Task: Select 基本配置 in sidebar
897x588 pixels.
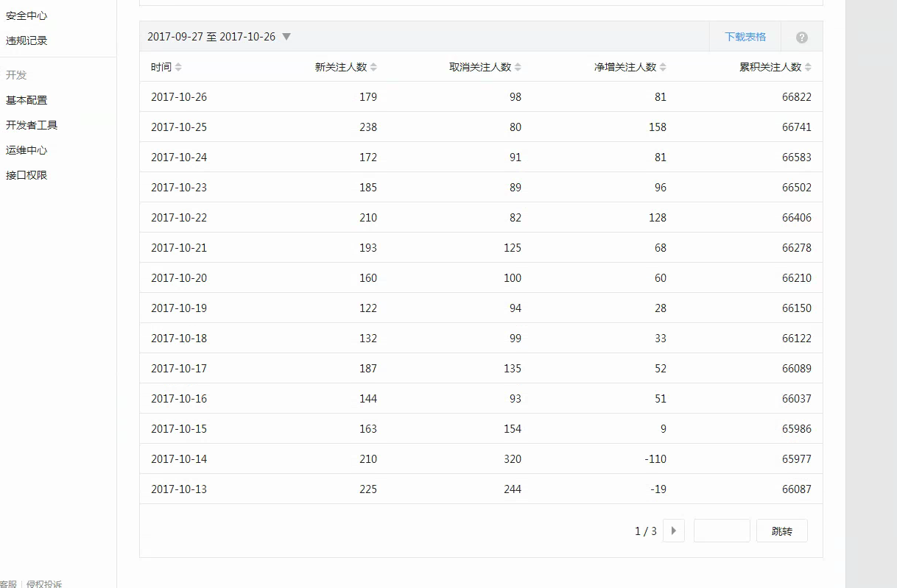Action: coord(27,100)
